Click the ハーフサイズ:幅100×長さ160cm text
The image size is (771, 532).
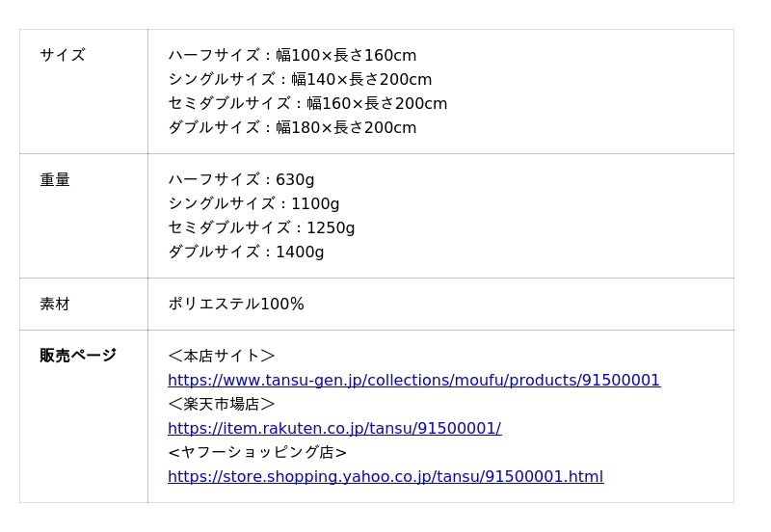292,56
